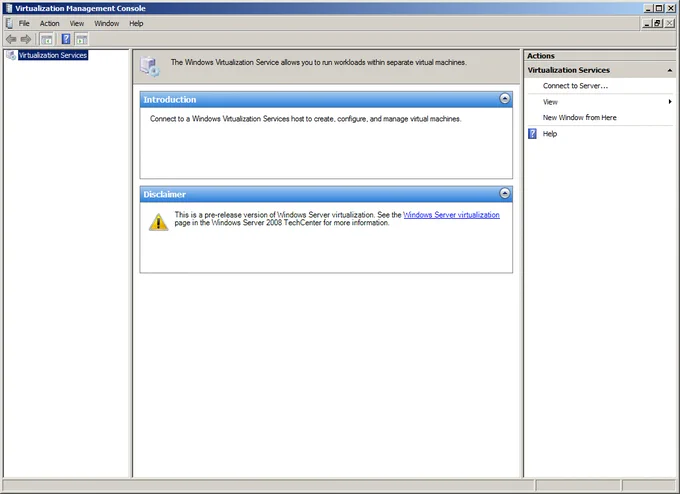Click Connect to Server... action
This screenshot has width=680, height=494.
[575, 86]
